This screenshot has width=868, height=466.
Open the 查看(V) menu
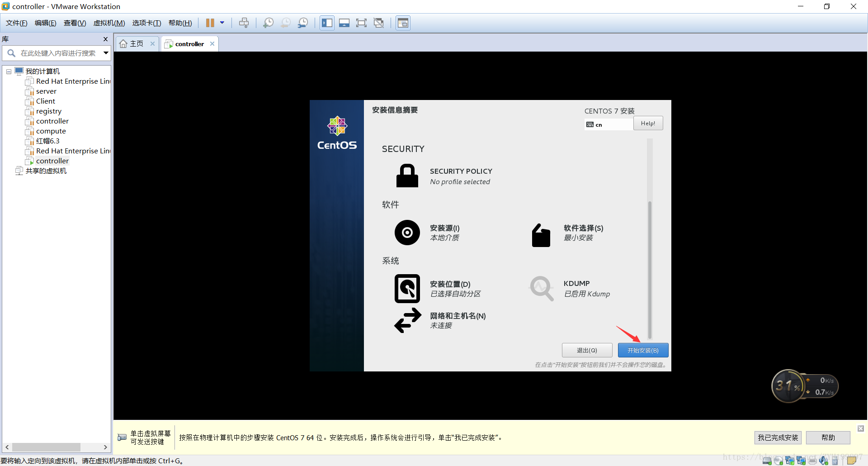point(75,23)
